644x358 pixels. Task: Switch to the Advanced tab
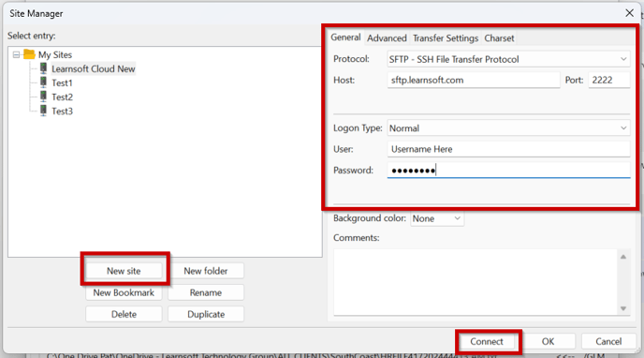coord(387,38)
